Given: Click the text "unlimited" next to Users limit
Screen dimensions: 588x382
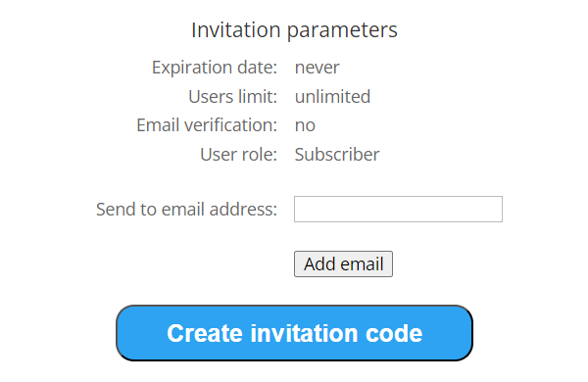Looking at the screenshot, I should coord(332,96).
